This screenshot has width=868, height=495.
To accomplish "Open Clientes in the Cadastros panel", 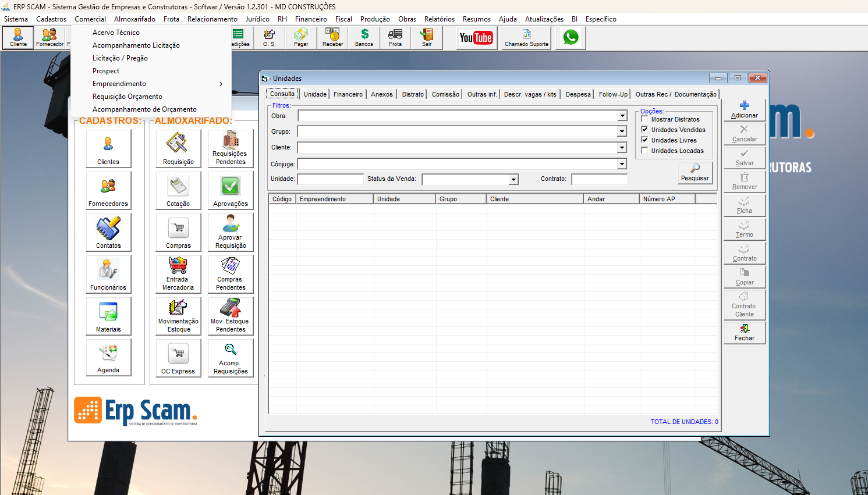I will click(108, 149).
